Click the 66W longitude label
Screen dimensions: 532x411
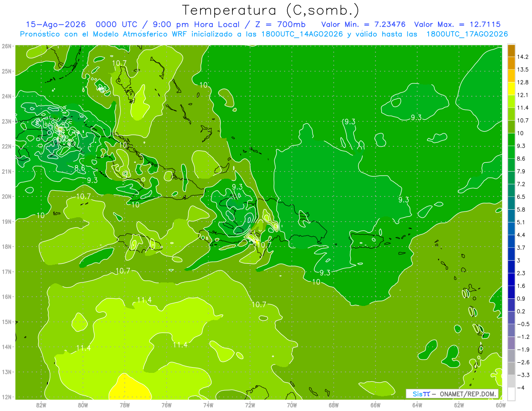pos(376,405)
